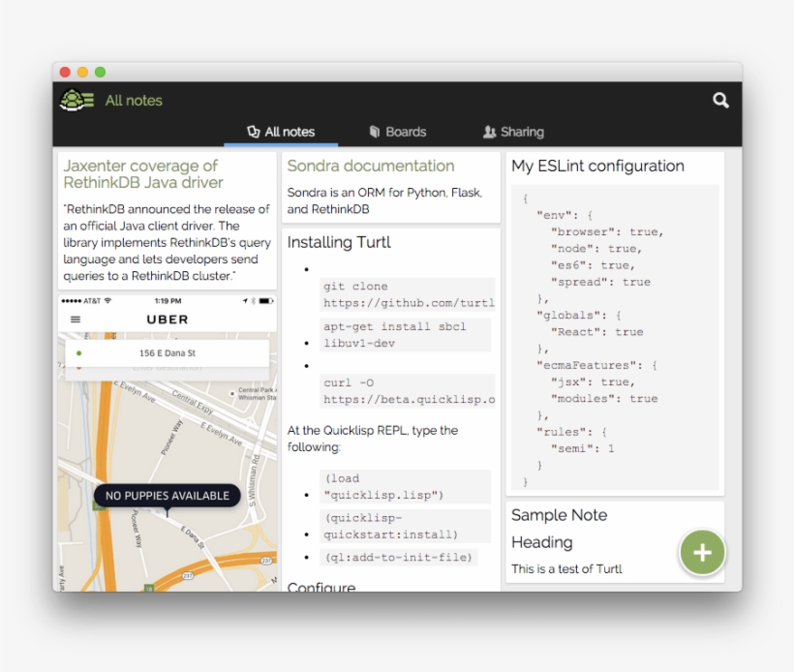Click the All notes tab icon
794x672 pixels.
click(x=253, y=132)
